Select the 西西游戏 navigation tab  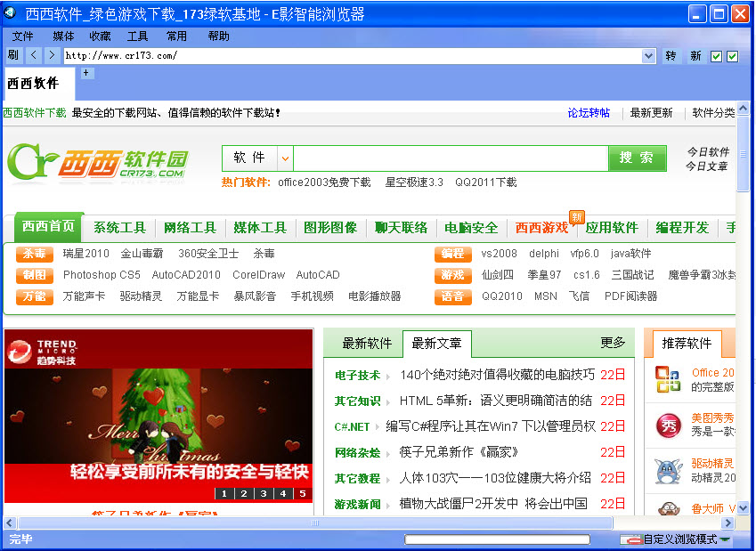[x=542, y=228]
